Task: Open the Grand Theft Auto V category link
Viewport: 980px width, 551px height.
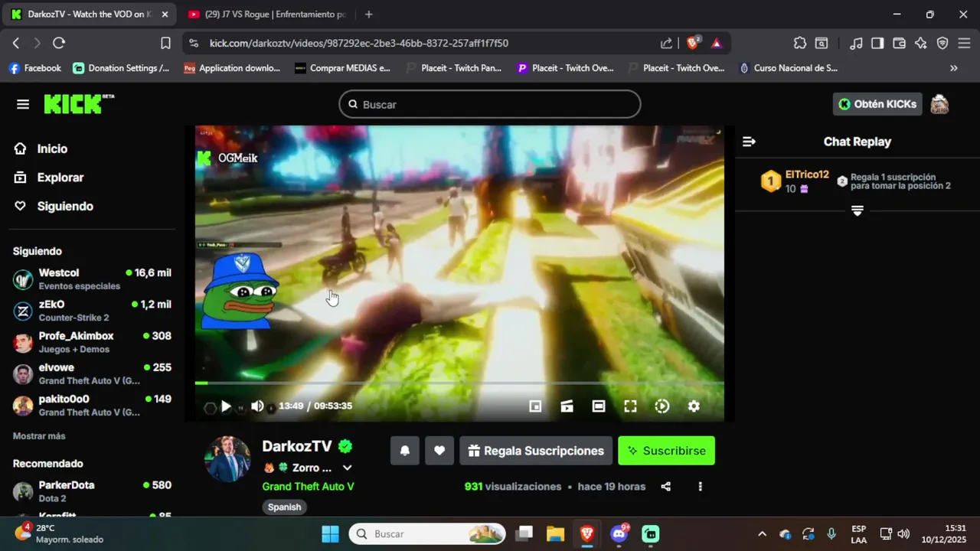Action: (308, 487)
